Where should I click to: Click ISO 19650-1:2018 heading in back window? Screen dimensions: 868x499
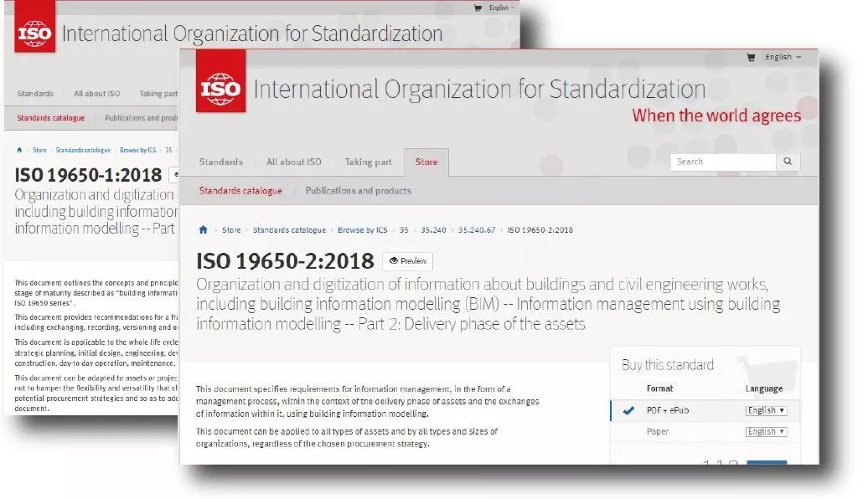point(88,175)
